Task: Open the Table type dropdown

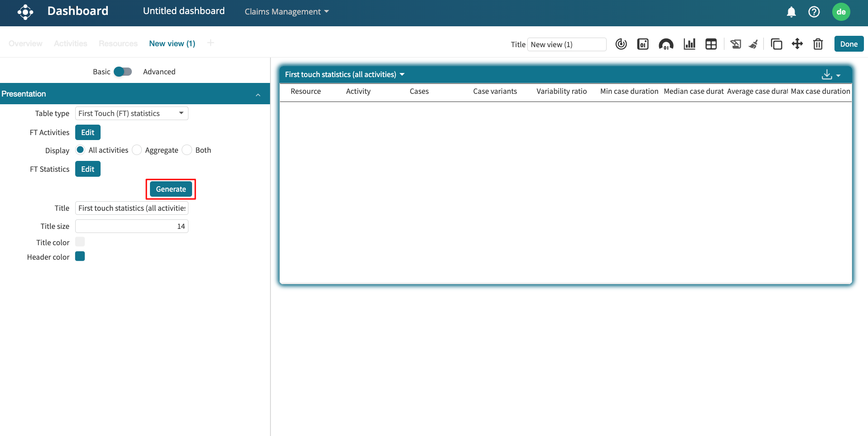Action: coord(131,113)
